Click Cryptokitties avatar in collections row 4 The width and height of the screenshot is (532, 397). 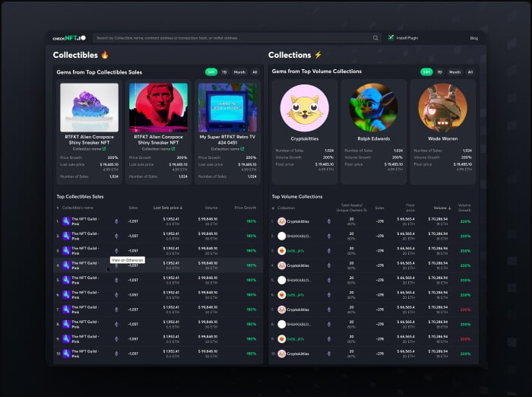[281, 265]
